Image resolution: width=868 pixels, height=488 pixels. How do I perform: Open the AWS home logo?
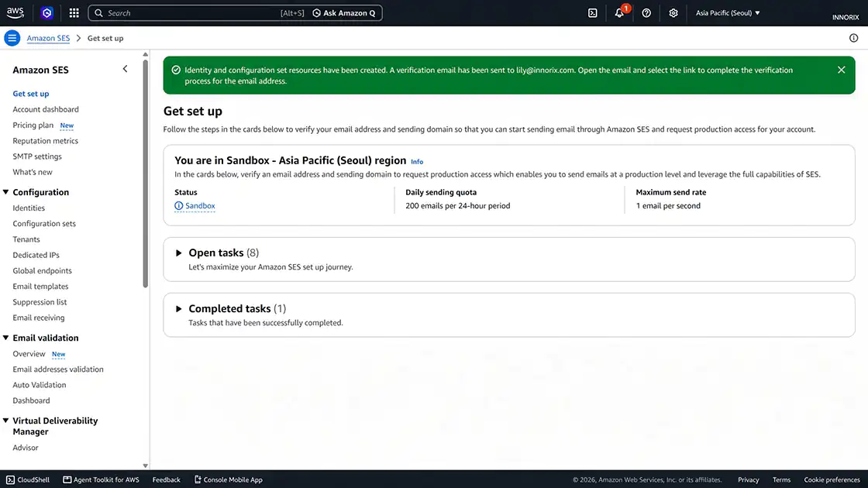[x=15, y=12]
